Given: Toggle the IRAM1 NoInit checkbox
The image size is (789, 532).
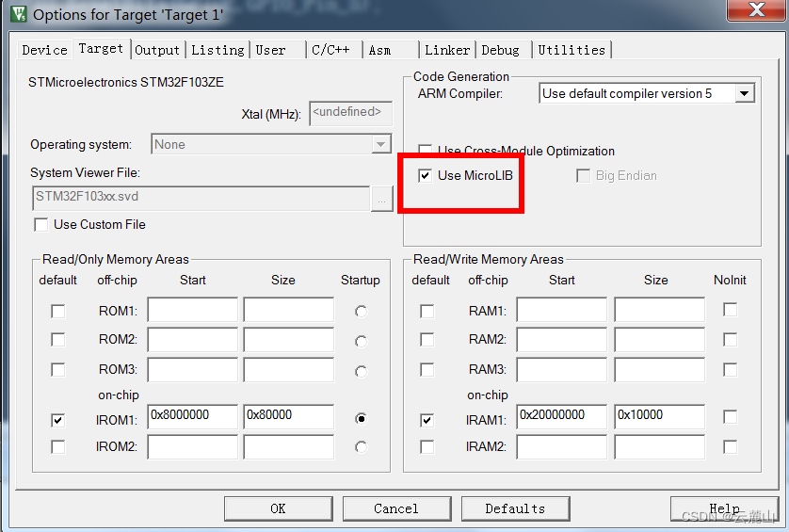Looking at the screenshot, I should pyautogui.click(x=730, y=417).
